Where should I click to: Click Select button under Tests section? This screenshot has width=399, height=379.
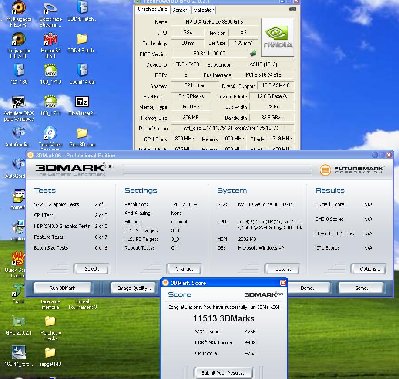click(x=91, y=269)
